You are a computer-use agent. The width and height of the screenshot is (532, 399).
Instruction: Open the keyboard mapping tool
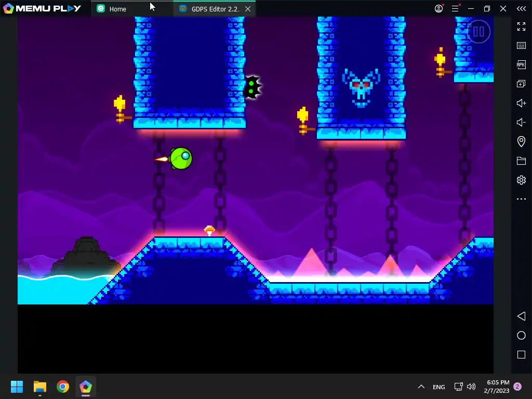tap(521, 46)
